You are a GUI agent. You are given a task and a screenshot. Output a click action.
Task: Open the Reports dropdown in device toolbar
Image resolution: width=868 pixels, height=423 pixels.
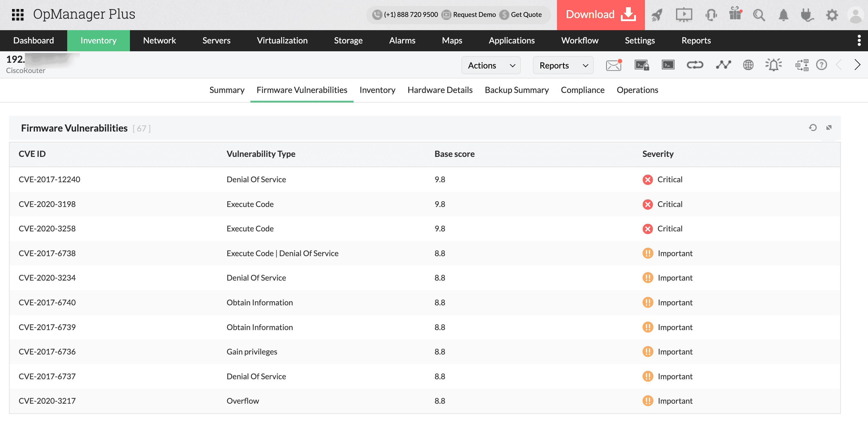click(x=563, y=65)
